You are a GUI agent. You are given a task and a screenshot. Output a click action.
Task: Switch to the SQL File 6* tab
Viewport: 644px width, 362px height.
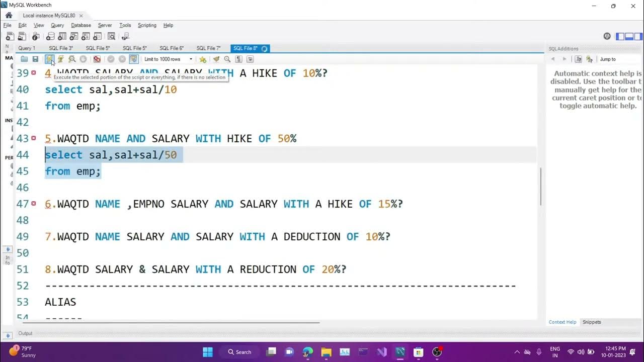[x=172, y=48]
